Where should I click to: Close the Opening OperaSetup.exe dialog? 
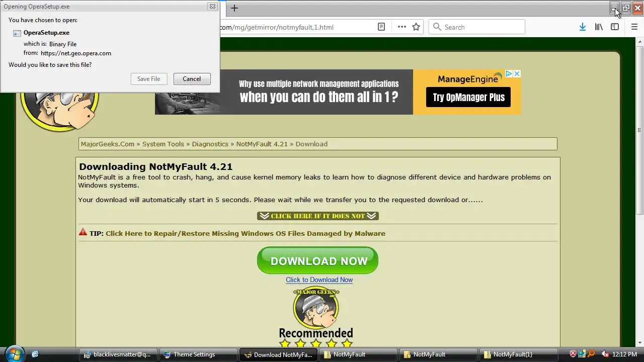(x=212, y=7)
